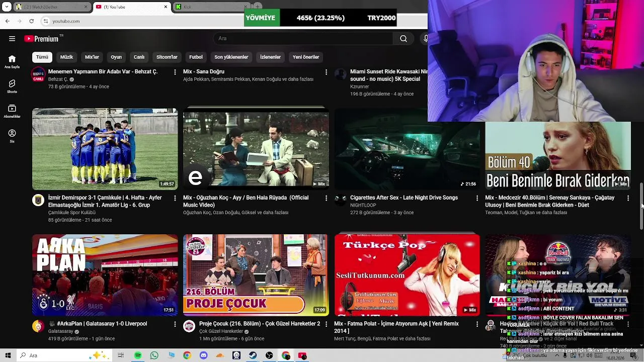Open browser tab search dropdown arrow
Image resolution: width=644 pixels, height=362 pixels.
(x=7, y=7)
